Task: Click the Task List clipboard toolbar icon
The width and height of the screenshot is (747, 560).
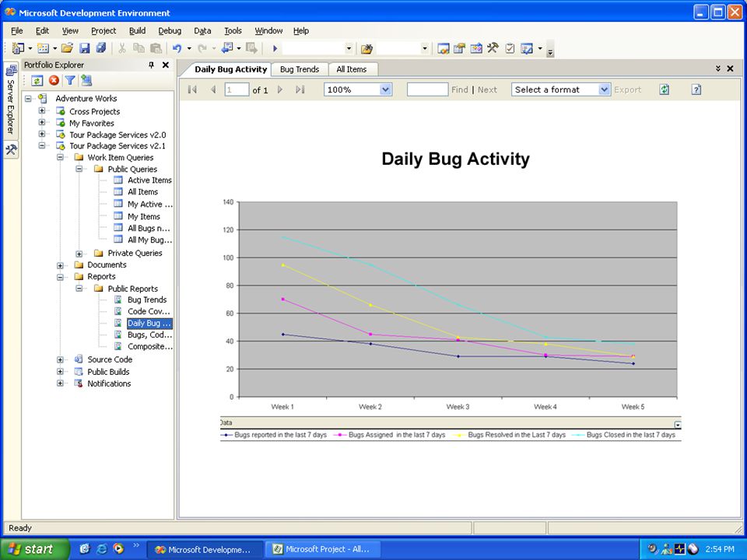Action: coord(510,48)
